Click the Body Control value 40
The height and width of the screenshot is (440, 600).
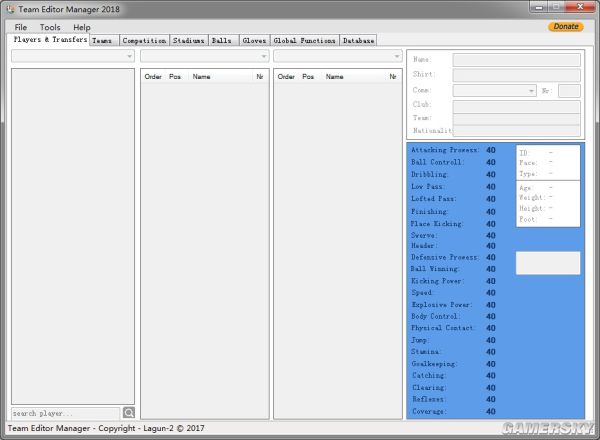[491, 316]
